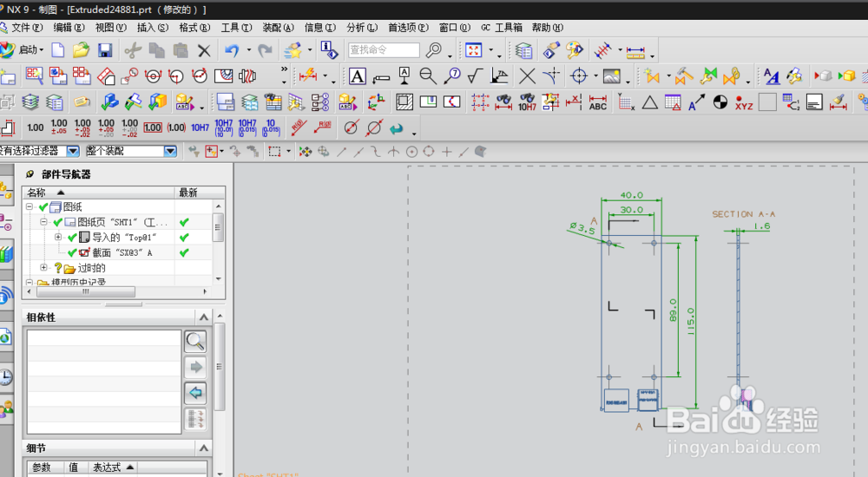Screen dimensions: 868x477
Task: Click the Rapid dimension lightning icon
Action: (x=308, y=75)
